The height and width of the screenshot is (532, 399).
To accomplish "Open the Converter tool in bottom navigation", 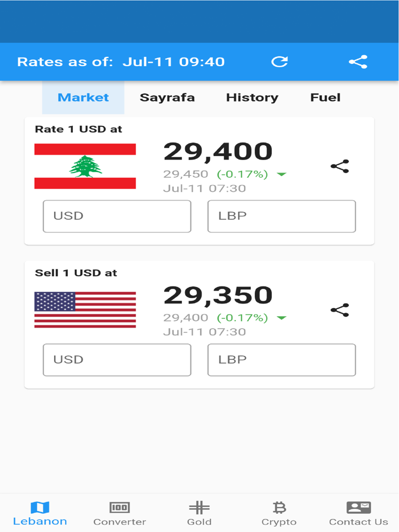I will [120, 511].
